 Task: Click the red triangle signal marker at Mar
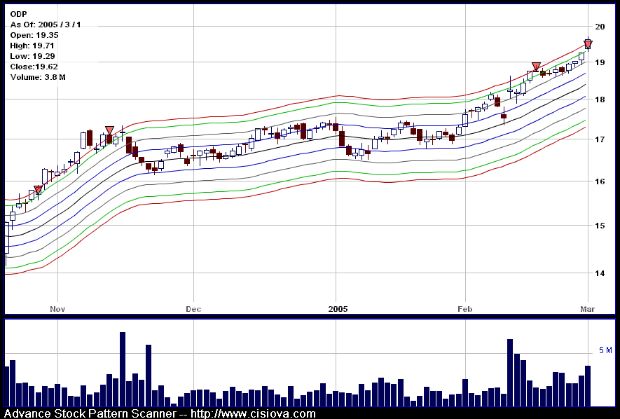tap(588, 44)
